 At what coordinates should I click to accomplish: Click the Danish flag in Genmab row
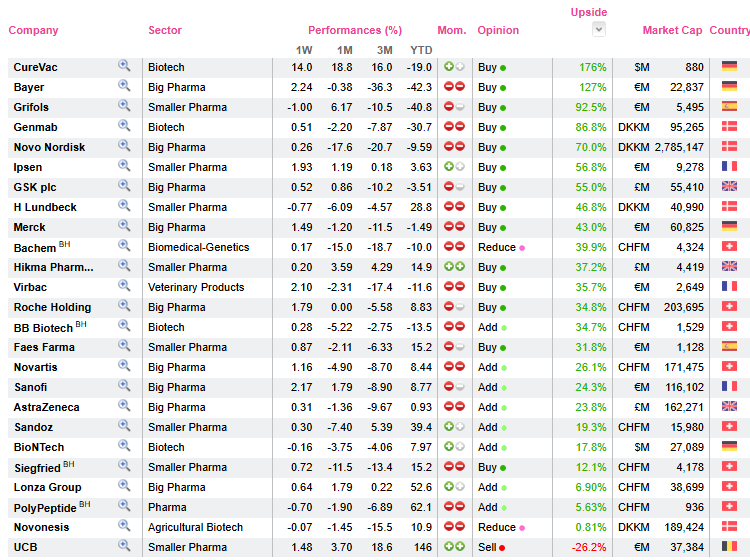(x=729, y=126)
